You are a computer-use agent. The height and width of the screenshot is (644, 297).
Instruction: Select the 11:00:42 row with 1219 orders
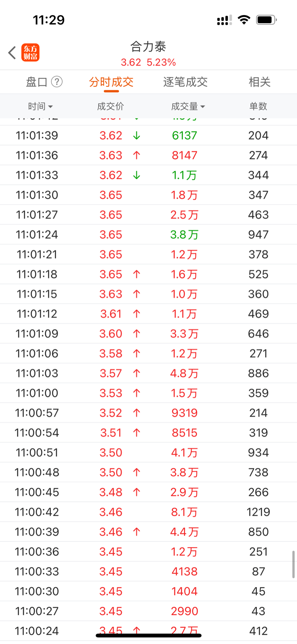click(x=148, y=512)
